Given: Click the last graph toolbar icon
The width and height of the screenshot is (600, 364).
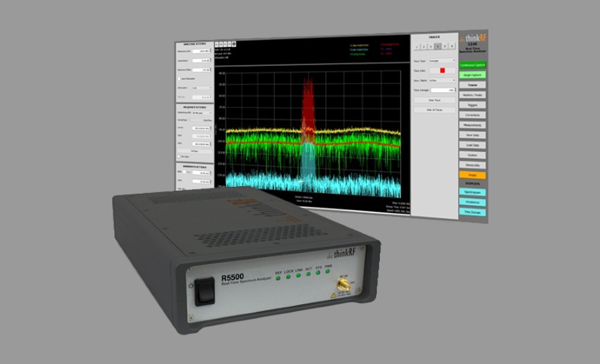Looking at the screenshot, I should (x=234, y=44).
